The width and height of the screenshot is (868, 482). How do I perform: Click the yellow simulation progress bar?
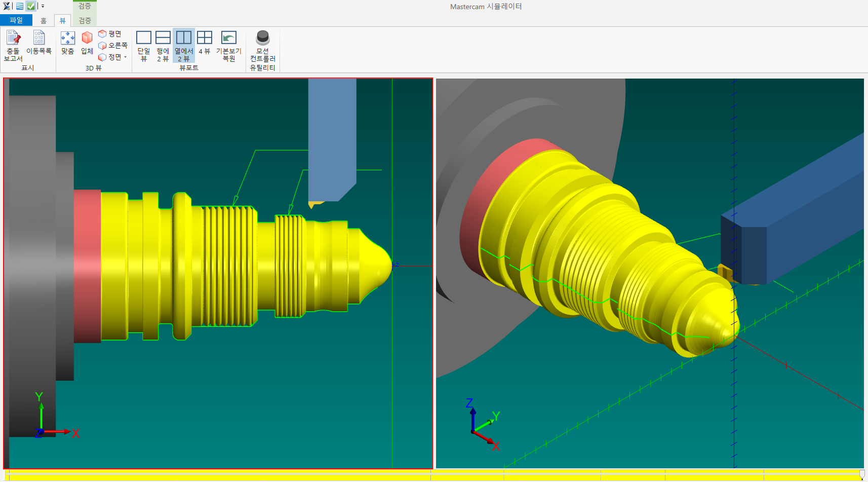(x=434, y=475)
